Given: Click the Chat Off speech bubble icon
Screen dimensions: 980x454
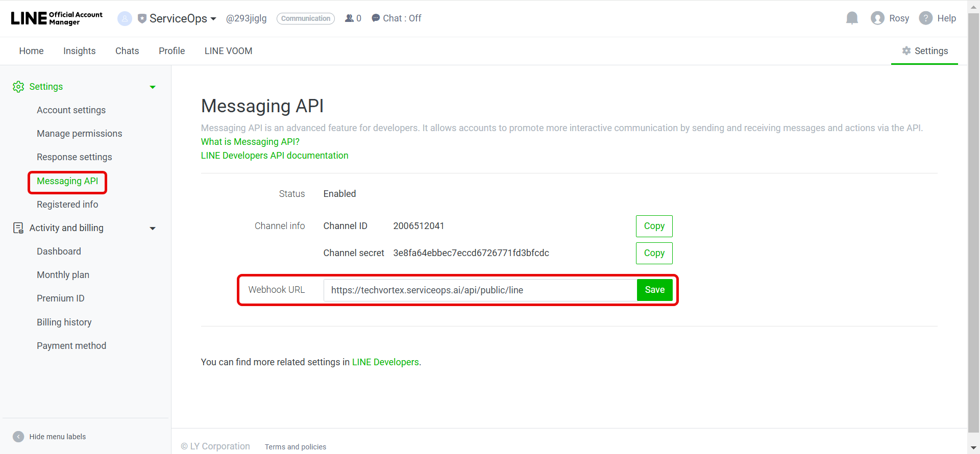Looking at the screenshot, I should (376, 18).
